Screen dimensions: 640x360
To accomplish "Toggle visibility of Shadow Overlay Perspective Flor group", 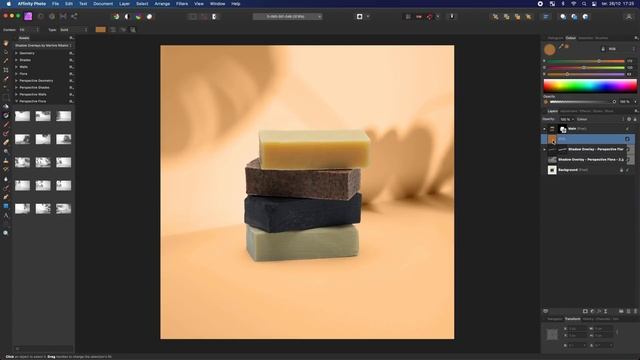I will coord(627,149).
